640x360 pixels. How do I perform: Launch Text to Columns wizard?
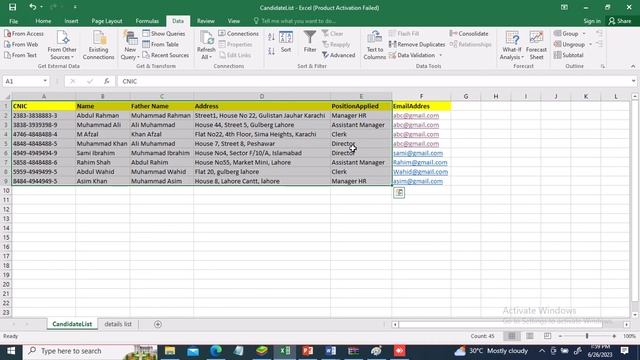[x=375, y=45]
